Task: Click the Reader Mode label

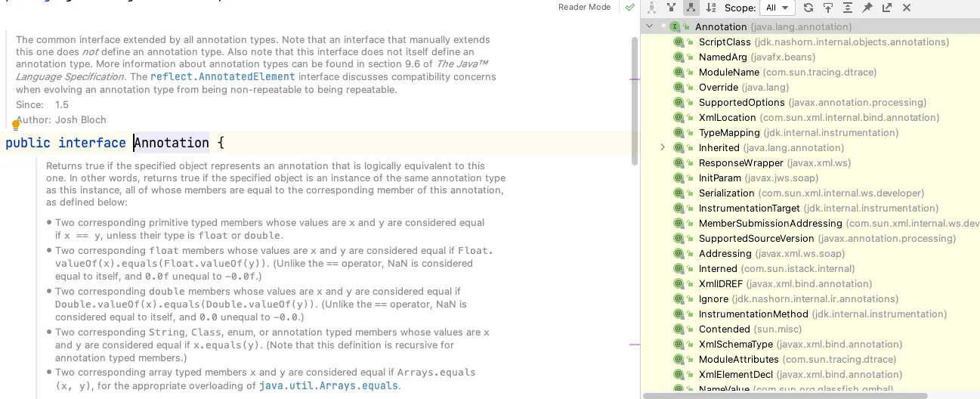Action: 584,8
